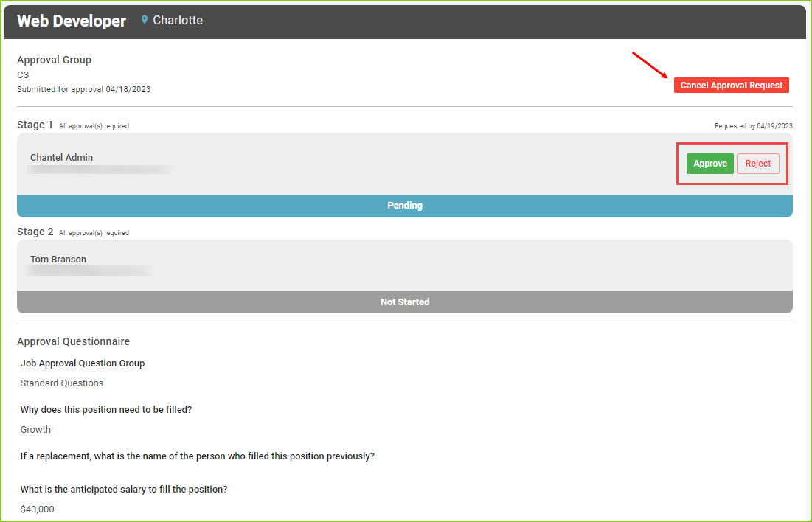The image size is (812, 522).
Task: Click the Approval Questionnaire heading
Action: (x=74, y=342)
